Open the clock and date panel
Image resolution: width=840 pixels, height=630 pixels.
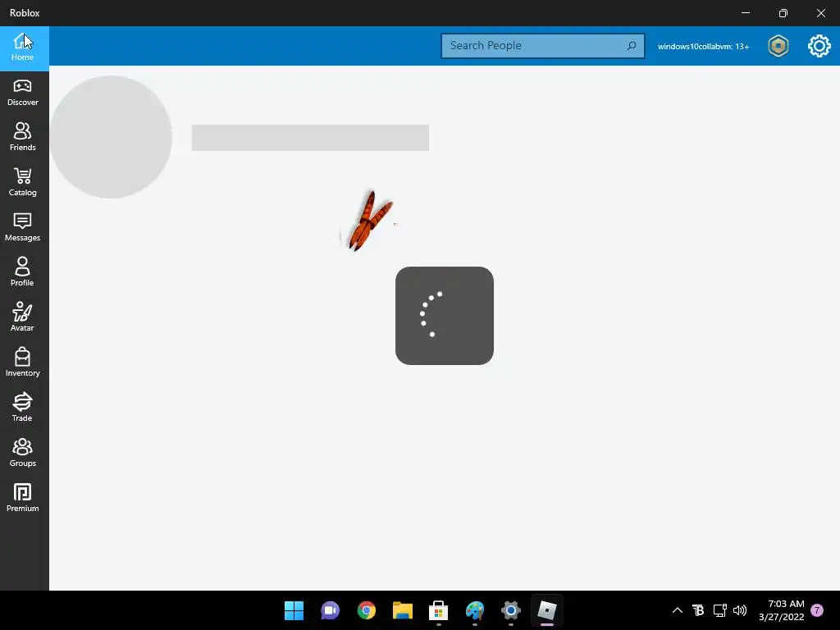click(x=781, y=610)
